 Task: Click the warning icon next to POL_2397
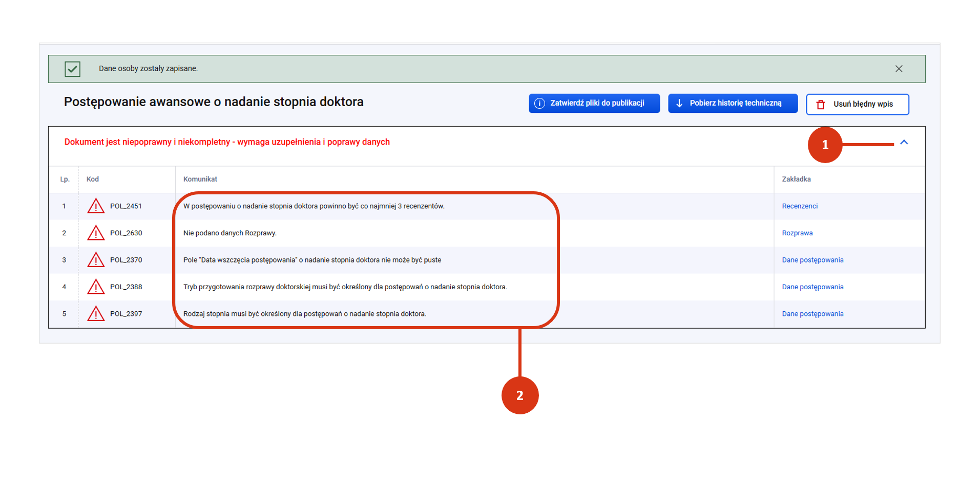point(96,314)
